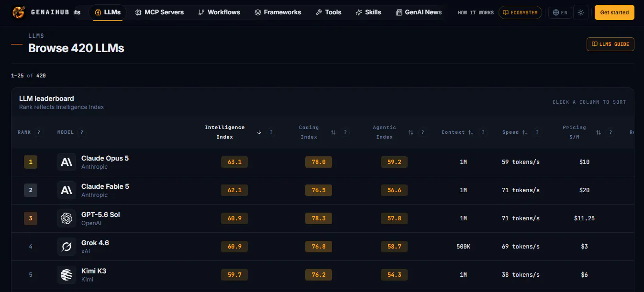Click the 500K context value
This screenshot has height=292, width=644.
point(463,247)
